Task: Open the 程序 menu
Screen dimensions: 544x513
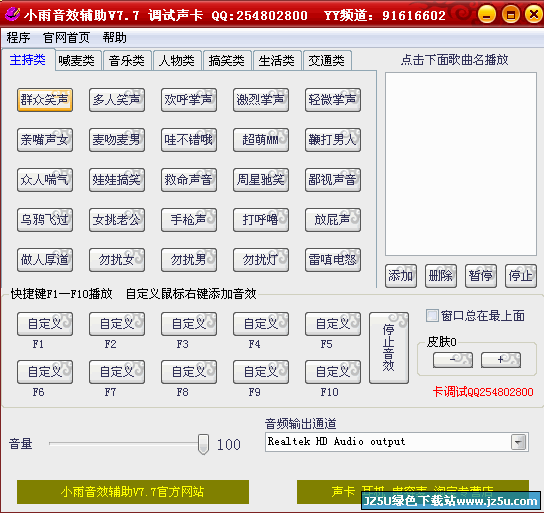Action: pos(18,37)
